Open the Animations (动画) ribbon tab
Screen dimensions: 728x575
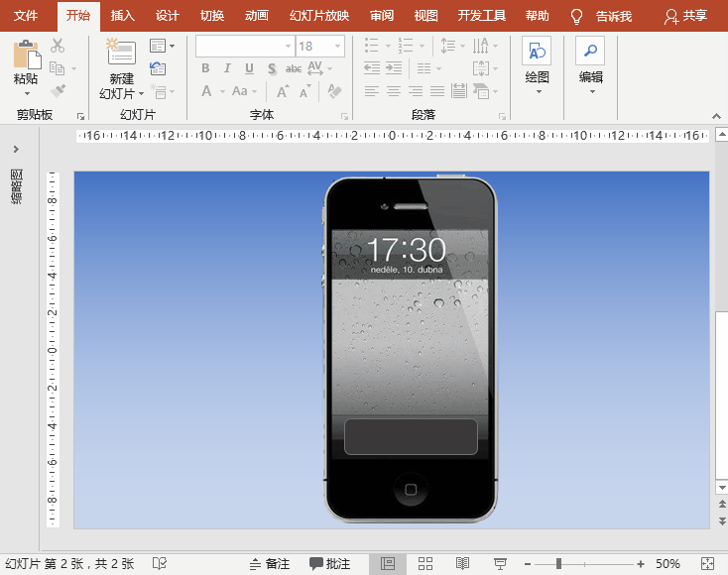[x=257, y=16]
